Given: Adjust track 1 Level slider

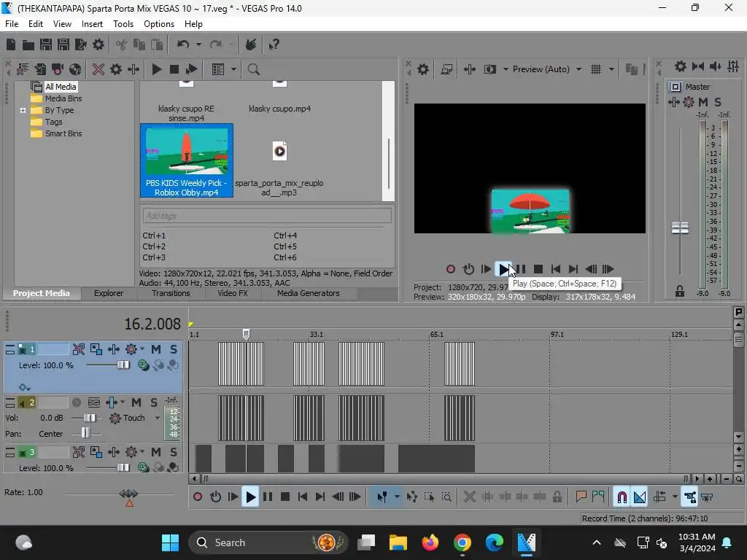Looking at the screenshot, I should pyautogui.click(x=123, y=365).
